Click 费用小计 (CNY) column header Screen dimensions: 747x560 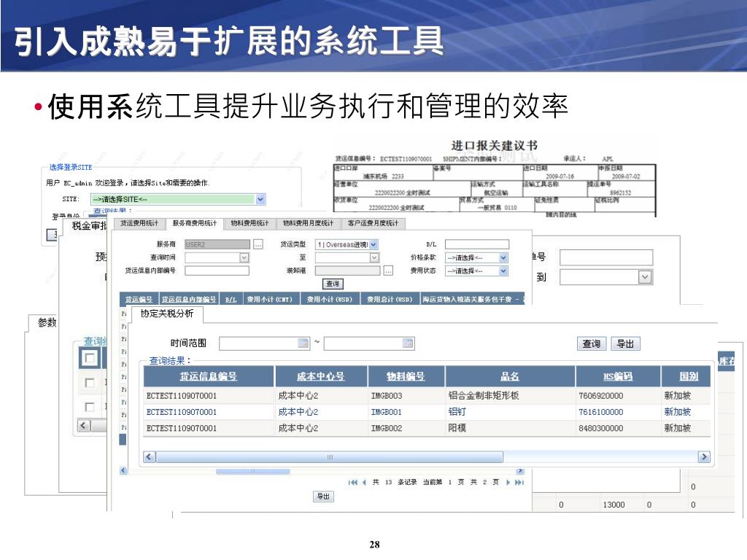pos(271,299)
